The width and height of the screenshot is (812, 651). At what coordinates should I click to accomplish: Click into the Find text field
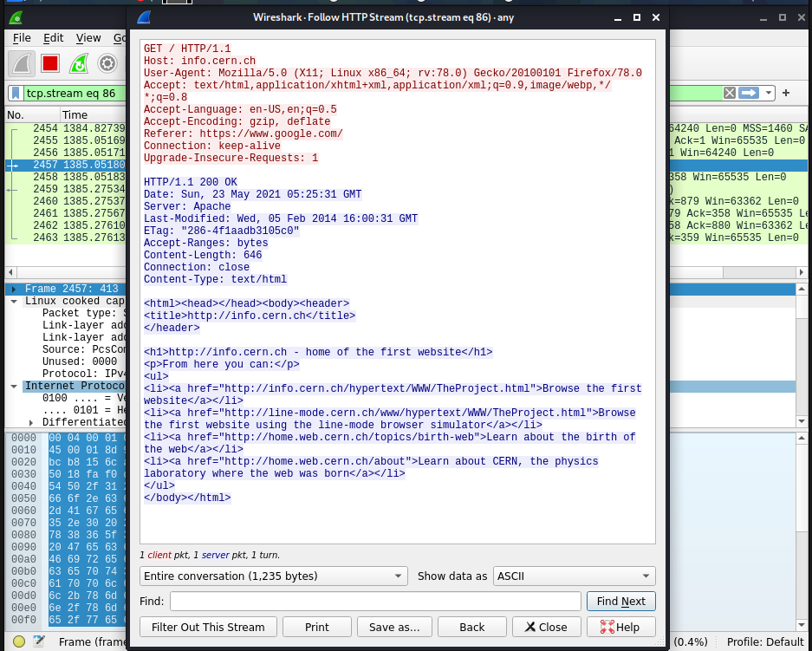pyautogui.click(x=374, y=602)
